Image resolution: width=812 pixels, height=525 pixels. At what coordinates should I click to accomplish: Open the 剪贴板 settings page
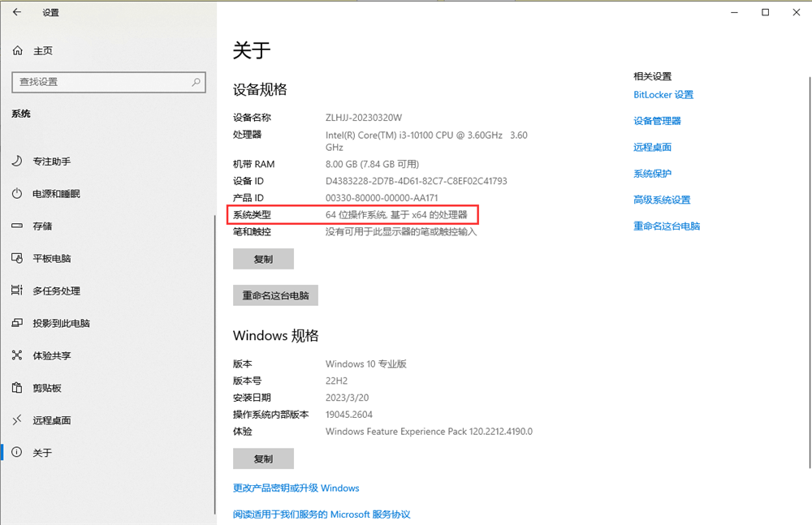[46, 388]
